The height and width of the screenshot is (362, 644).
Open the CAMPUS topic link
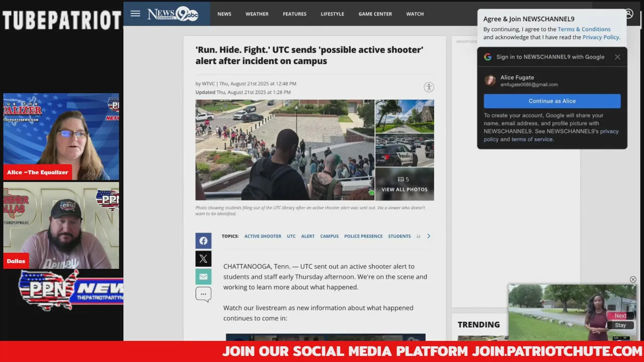point(330,236)
